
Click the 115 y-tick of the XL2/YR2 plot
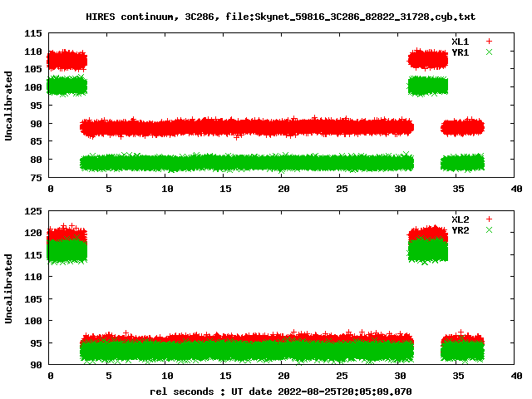coord(33,255)
